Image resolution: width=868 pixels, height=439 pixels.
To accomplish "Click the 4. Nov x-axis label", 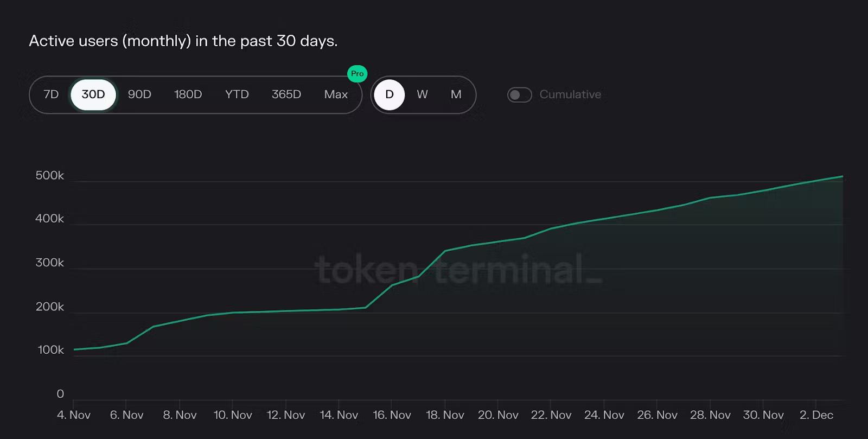I will tap(74, 415).
